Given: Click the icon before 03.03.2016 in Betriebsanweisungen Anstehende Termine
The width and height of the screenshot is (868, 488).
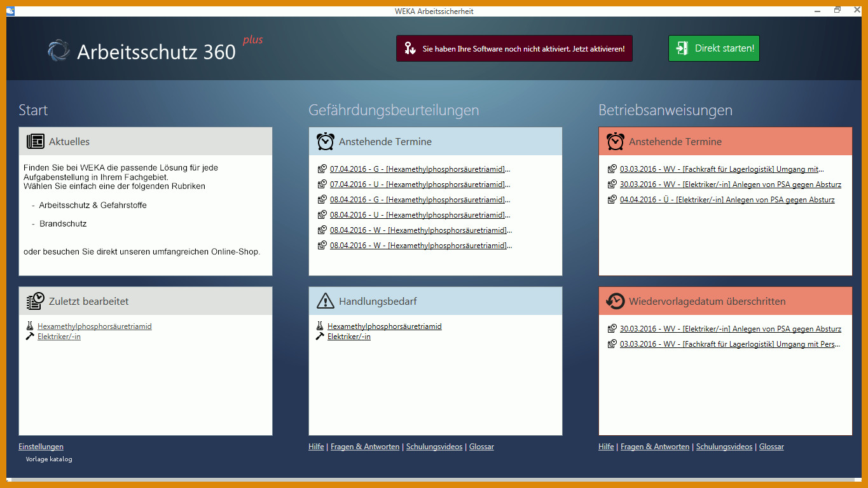Looking at the screenshot, I should coord(612,169).
